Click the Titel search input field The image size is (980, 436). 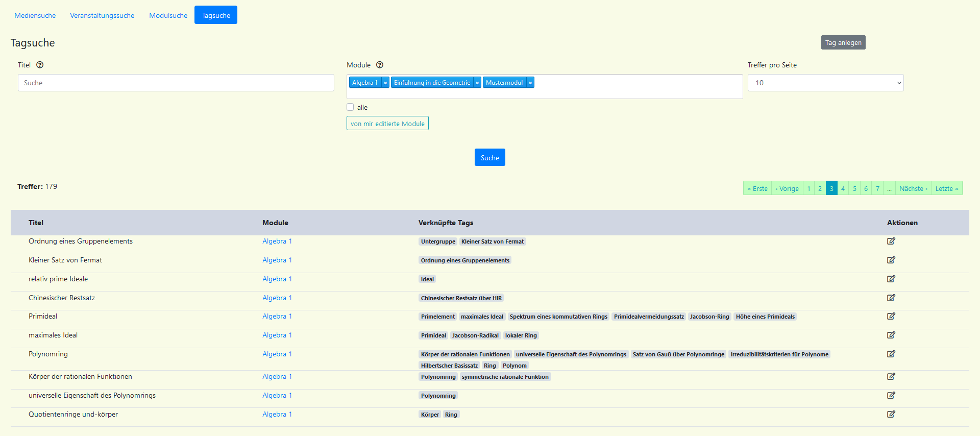176,83
